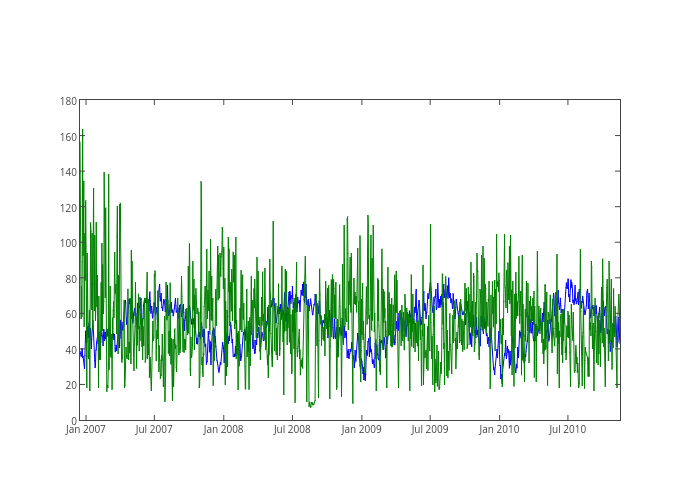
Task: Click the y-axis label 20
Action: point(70,385)
